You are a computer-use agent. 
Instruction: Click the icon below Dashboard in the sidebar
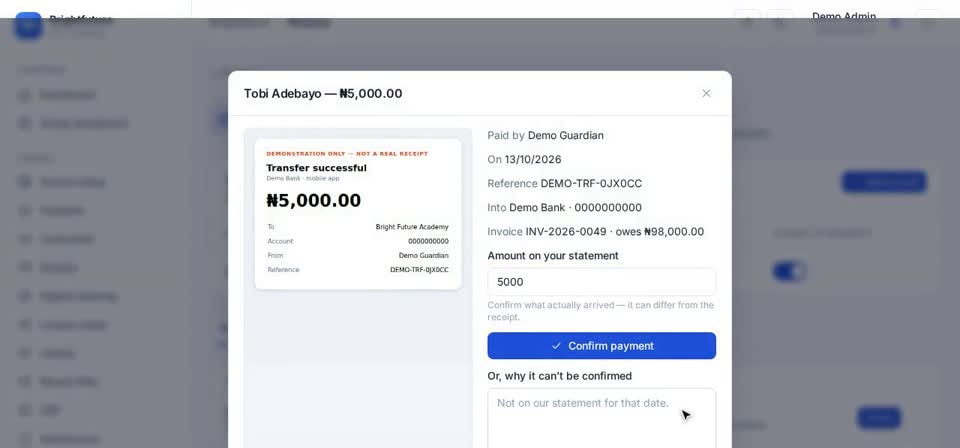click(24, 123)
